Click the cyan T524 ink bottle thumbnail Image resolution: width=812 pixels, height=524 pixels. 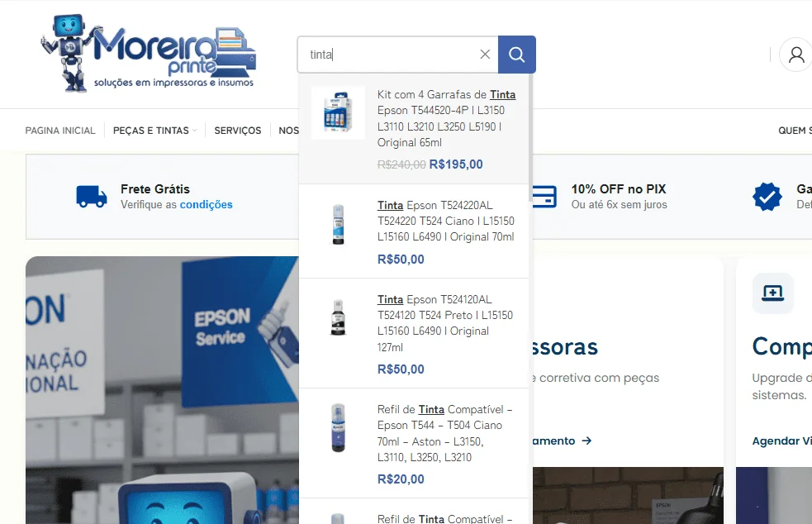coord(338,224)
